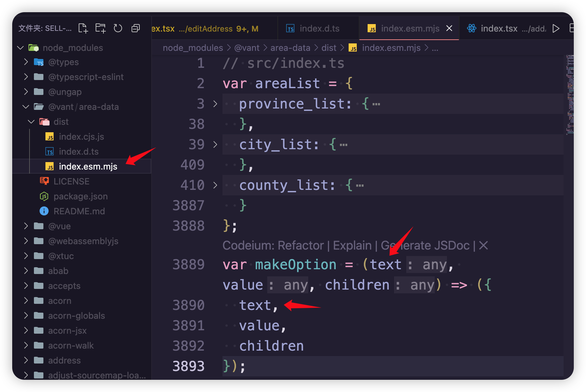Click the value property on line 3891

[259, 326]
